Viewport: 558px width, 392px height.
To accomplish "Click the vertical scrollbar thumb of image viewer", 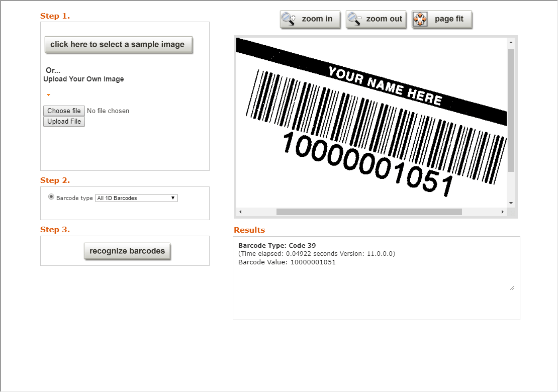I will pos(511,111).
